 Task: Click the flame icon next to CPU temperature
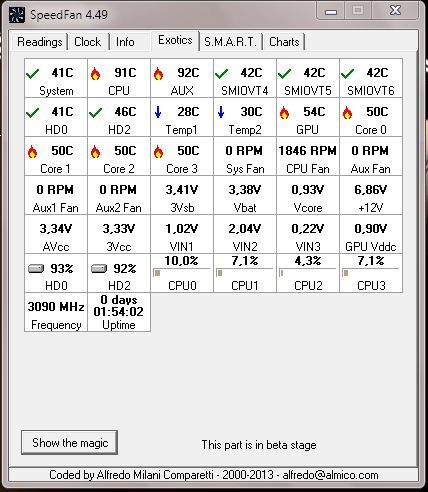(x=95, y=74)
